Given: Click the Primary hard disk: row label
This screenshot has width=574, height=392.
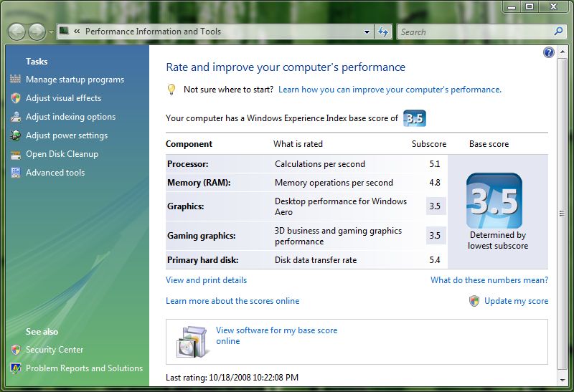Looking at the screenshot, I should pyautogui.click(x=203, y=260).
